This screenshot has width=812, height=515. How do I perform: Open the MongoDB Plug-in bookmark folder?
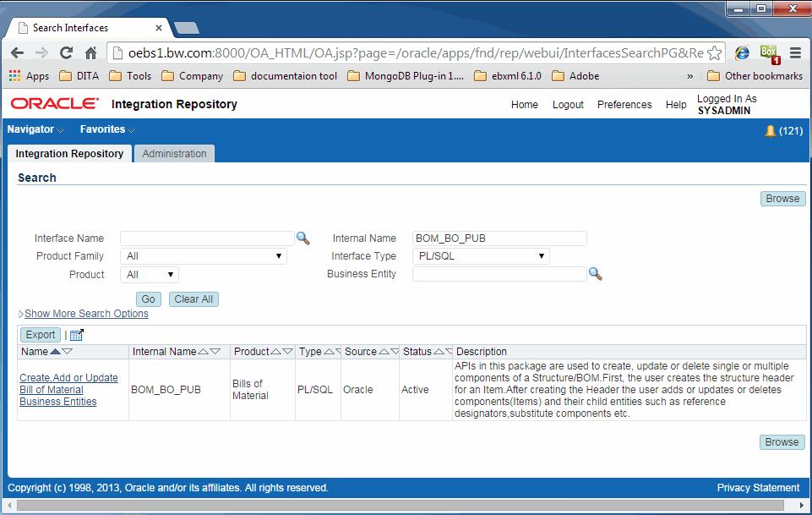tap(406, 76)
